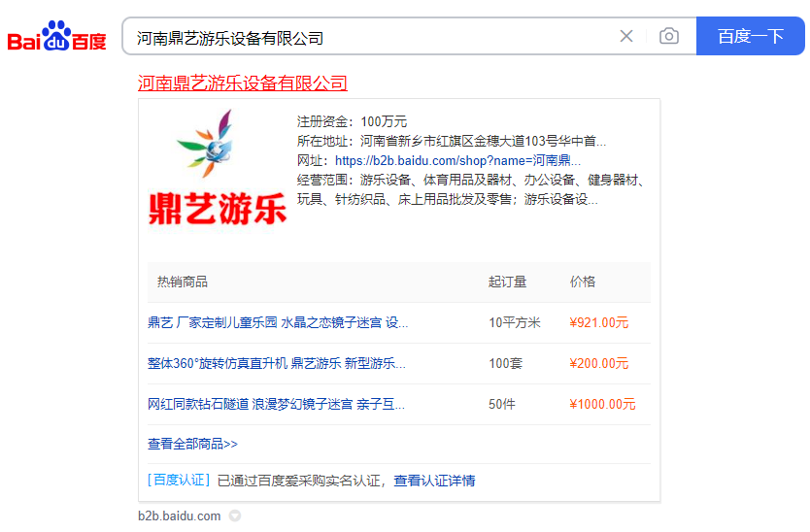Click the 所在地址 company address line

[452, 141]
